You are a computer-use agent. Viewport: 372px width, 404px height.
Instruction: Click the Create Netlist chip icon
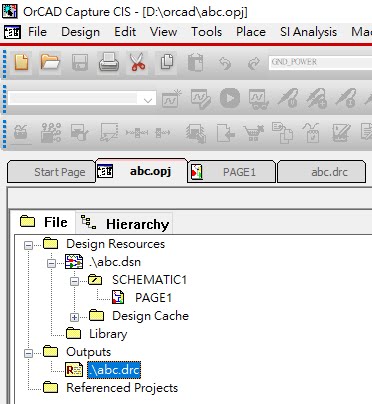tap(196, 134)
